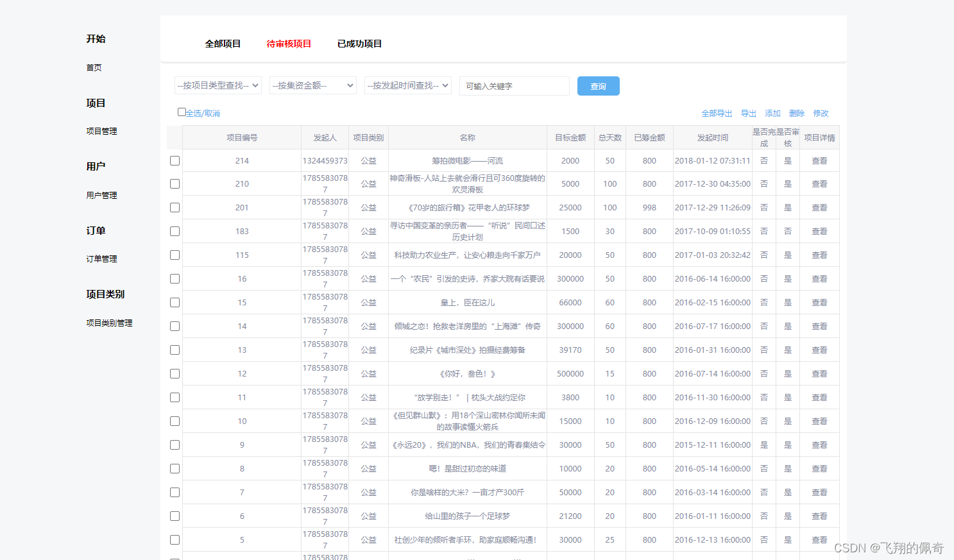Click the date 2015-12-11 16:00:00
This screenshot has width=954, height=560.
click(713, 445)
